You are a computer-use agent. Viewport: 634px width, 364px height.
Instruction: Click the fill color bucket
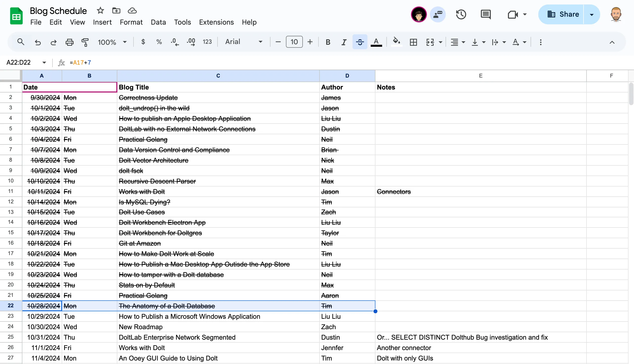[396, 42]
